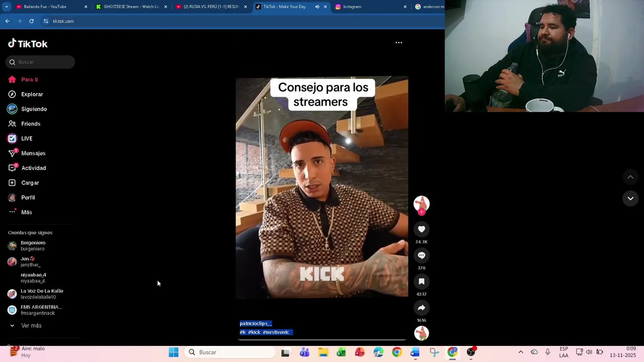644x362 pixels.
Task: Open the Windows Start menu
Action: click(x=174, y=352)
